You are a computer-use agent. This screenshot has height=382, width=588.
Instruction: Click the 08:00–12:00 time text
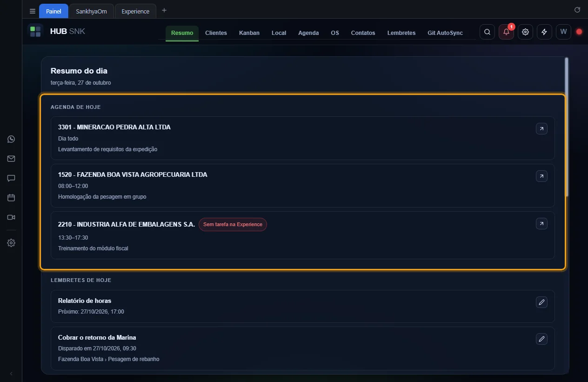tap(73, 186)
